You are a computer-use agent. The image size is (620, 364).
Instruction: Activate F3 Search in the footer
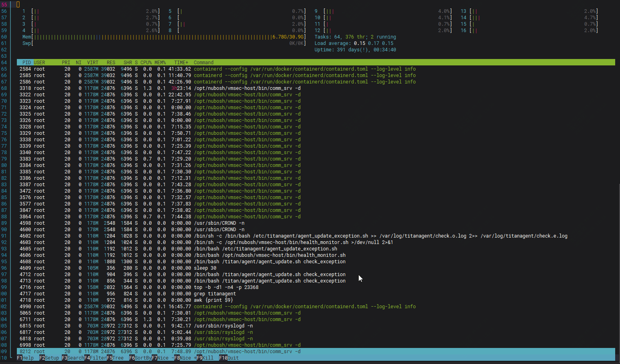tap(73, 358)
